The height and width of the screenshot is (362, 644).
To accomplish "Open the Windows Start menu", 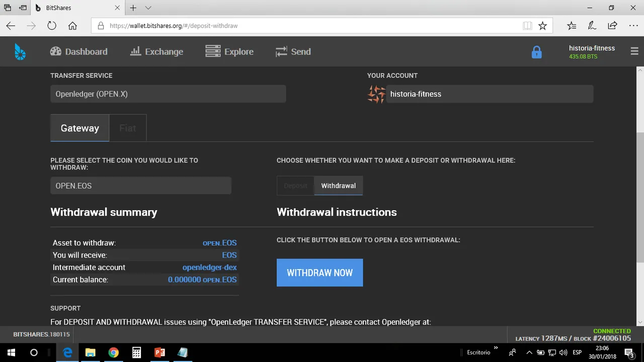I will point(11,352).
